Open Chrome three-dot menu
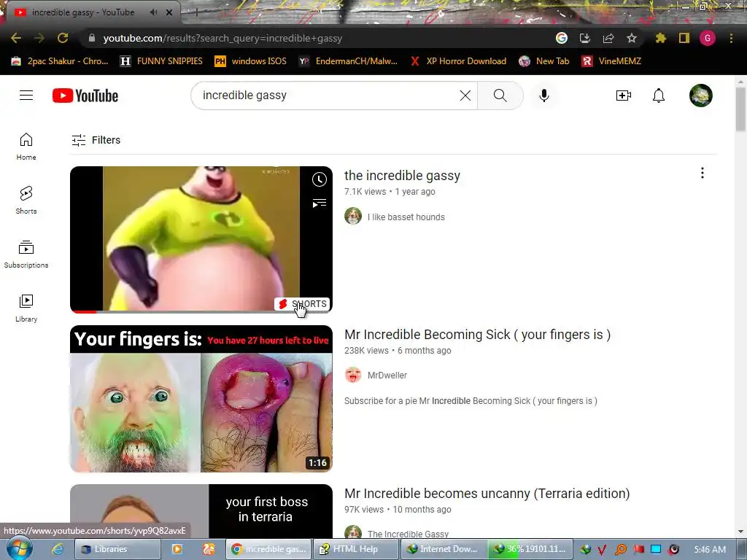The image size is (747, 560). (731, 38)
